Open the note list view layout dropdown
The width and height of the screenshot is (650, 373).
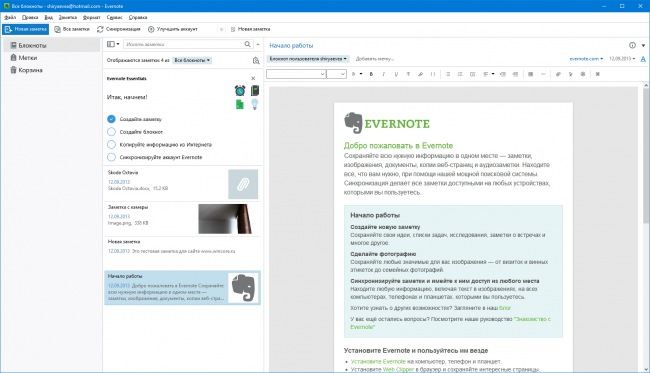coord(113,44)
